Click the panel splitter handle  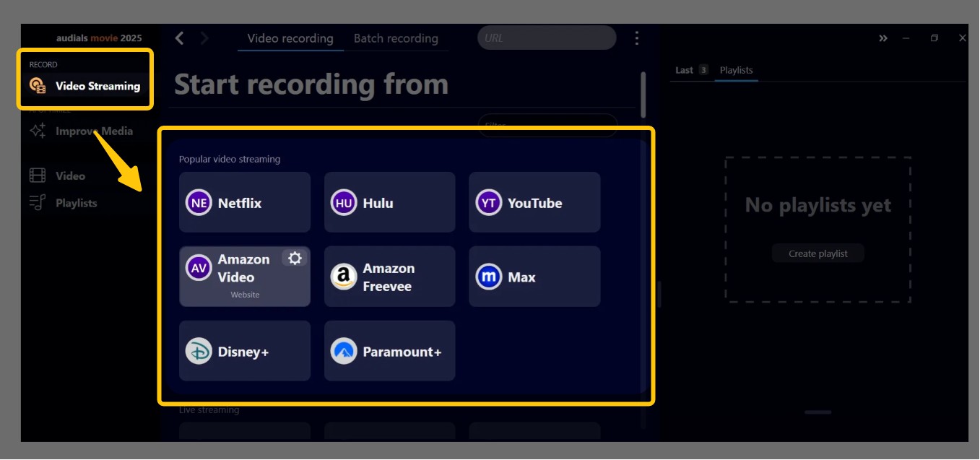[x=659, y=294]
